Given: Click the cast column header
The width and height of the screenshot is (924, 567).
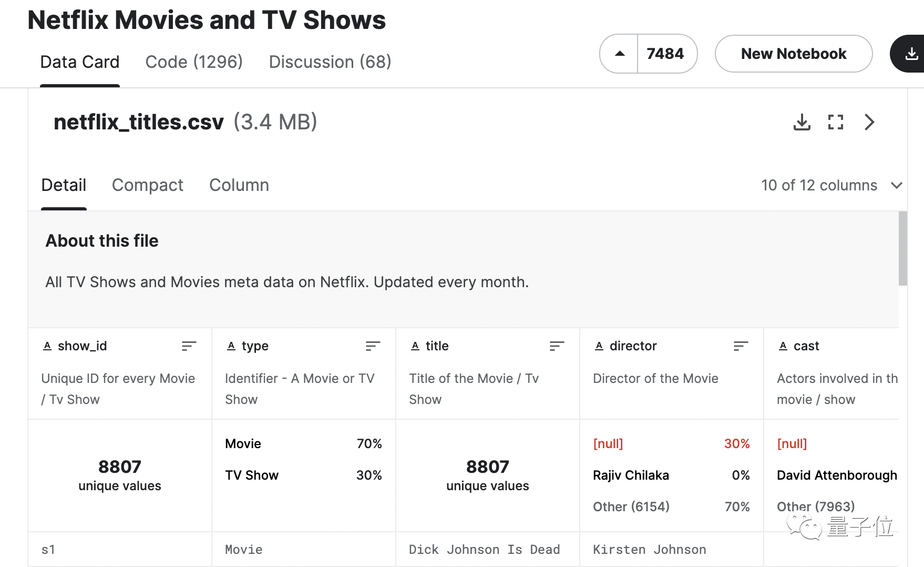Looking at the screenshot, I should pos(806,346).
